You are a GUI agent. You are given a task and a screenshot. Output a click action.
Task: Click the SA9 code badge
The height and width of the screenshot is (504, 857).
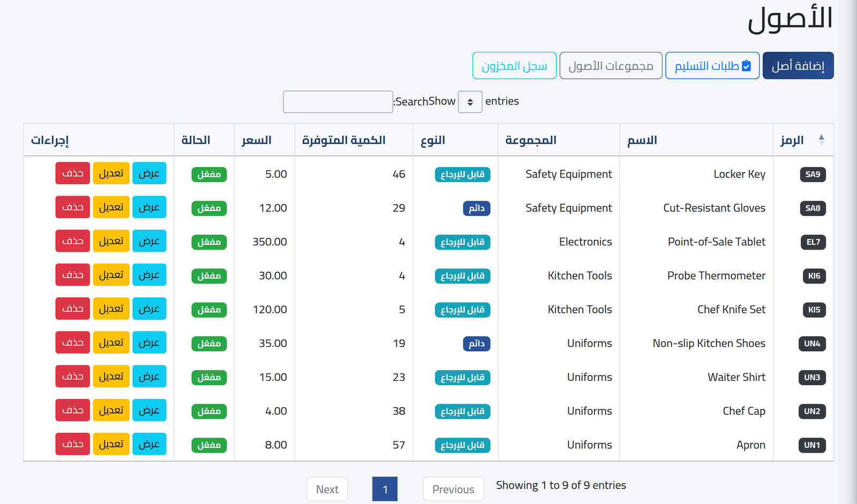[813, 174]
